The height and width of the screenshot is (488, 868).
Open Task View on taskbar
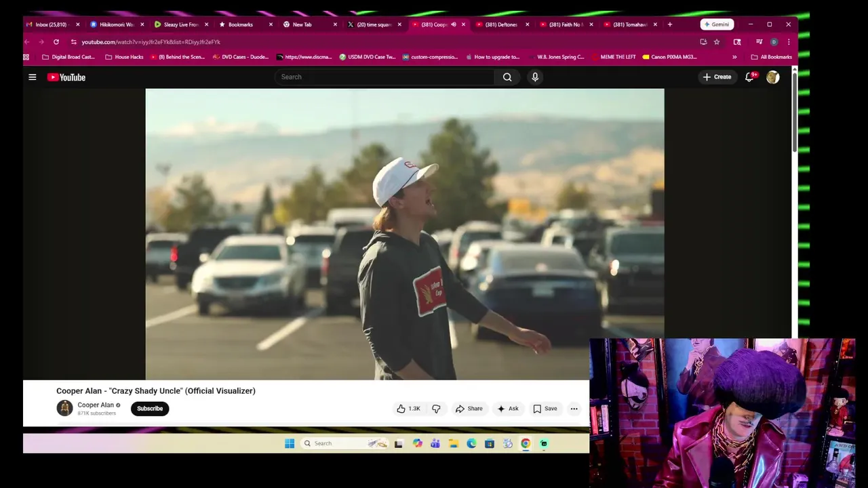pyautogui.click(x=399, y=443)
